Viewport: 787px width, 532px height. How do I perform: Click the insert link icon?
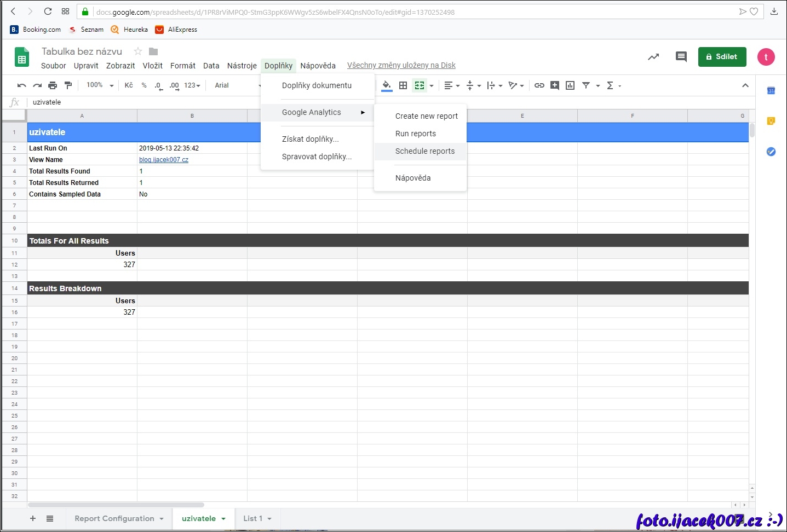(x=539, y=85)
